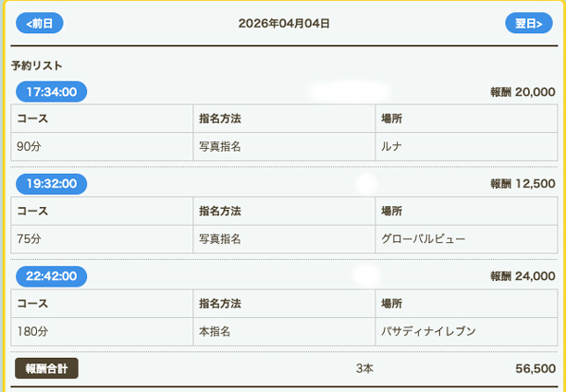
Task: Select the 17:34:00 reservation time badge
Action: point(52,92)
